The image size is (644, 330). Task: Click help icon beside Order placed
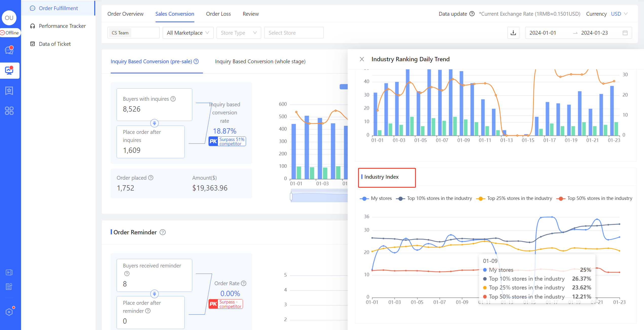tap(151, 178)
